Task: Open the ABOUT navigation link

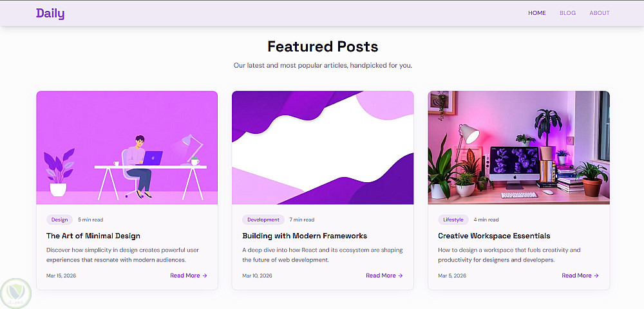Action: point(599,13)
